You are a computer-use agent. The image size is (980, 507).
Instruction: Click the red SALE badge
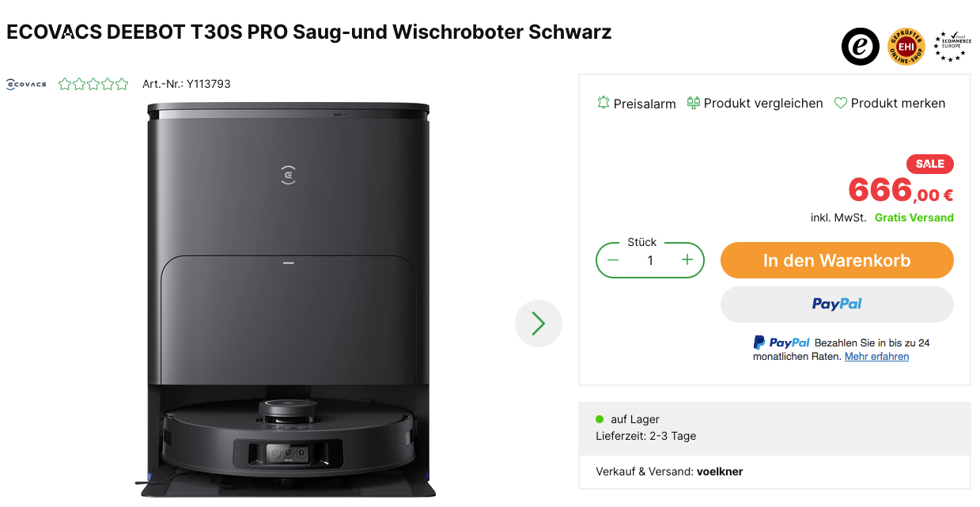930,164
